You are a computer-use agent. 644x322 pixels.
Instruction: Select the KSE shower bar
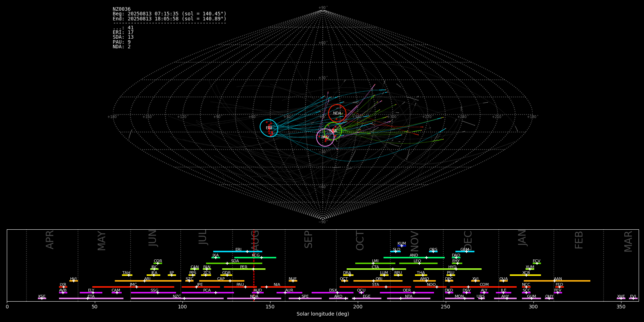tap(42, 298)
